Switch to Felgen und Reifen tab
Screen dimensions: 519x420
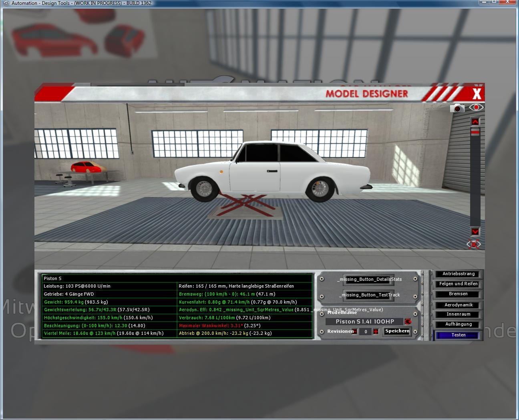point(459,284)
